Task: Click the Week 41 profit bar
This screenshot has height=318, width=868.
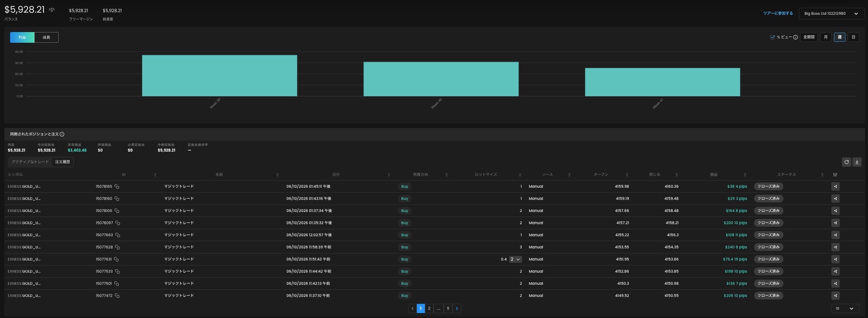Action: tap(662, 82)
